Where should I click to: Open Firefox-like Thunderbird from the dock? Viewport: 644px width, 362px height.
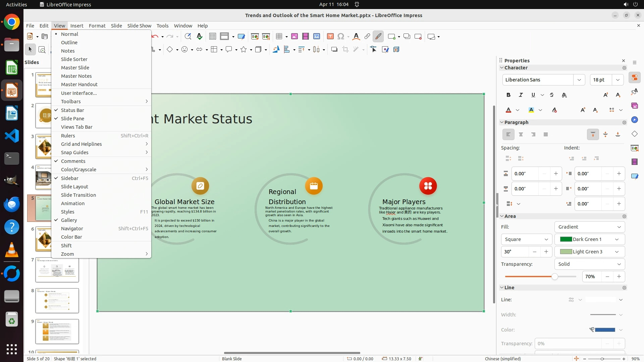[12, 204]
